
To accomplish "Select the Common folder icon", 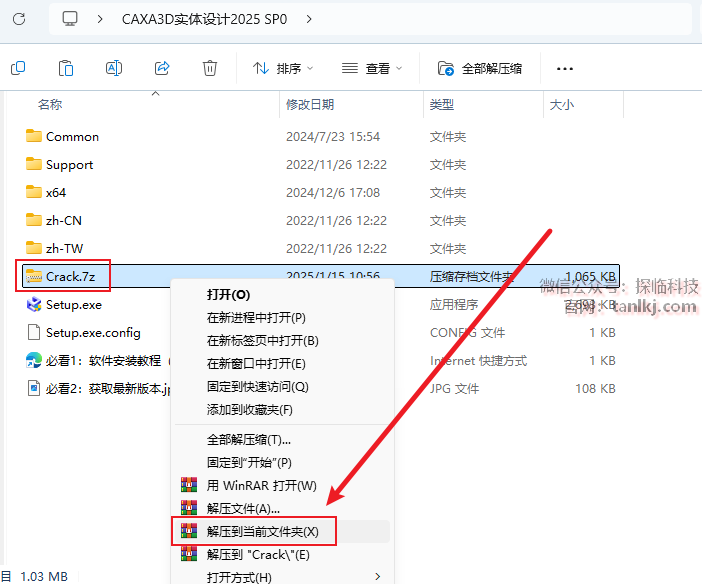I will (34, 136).
